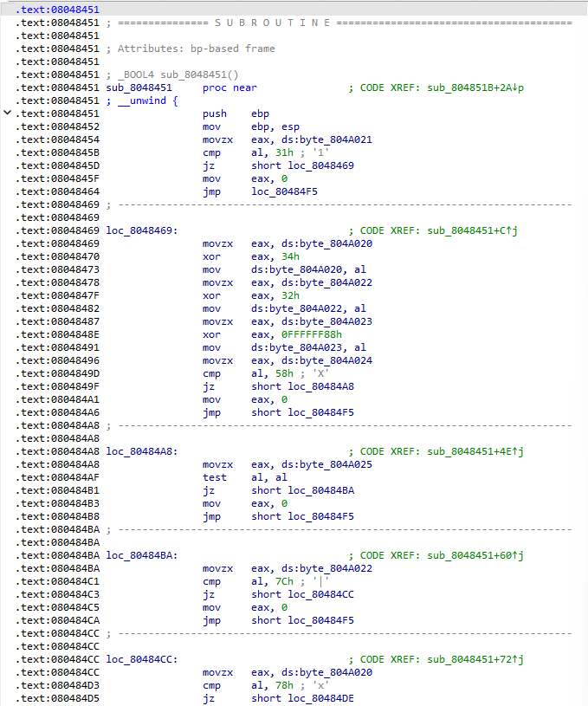The image size is (588, 706).
Task: Click the 'ebp' operand of the push instruction
Action: [261, 114]
